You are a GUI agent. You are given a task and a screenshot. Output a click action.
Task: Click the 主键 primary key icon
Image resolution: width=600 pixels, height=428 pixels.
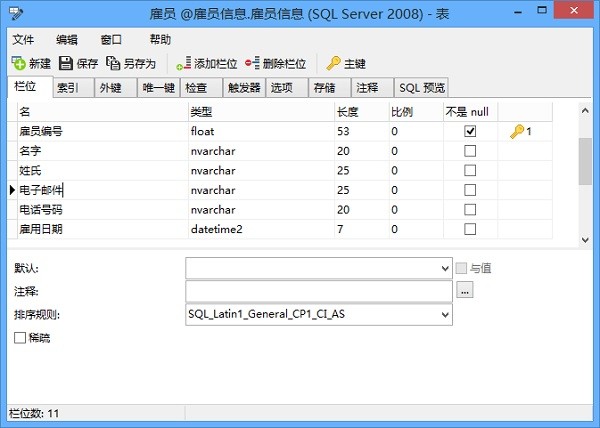(333, 63)
